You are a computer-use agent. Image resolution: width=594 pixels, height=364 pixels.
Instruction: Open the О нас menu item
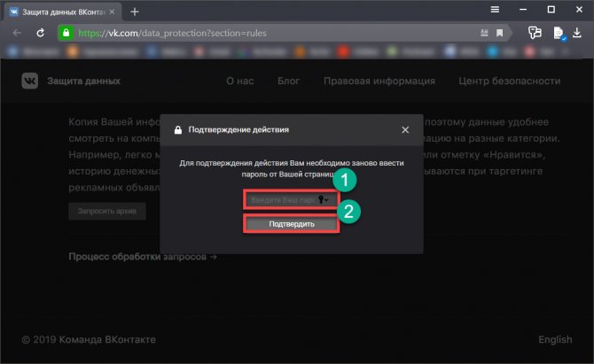(240, 81)
